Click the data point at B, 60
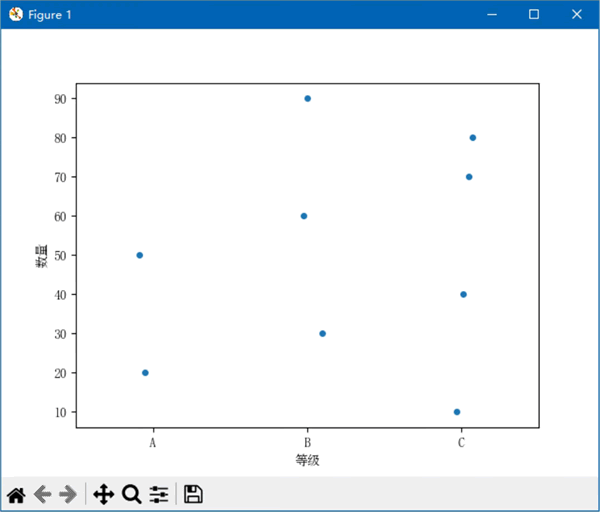The image size is (600, 512). (304, 216)
